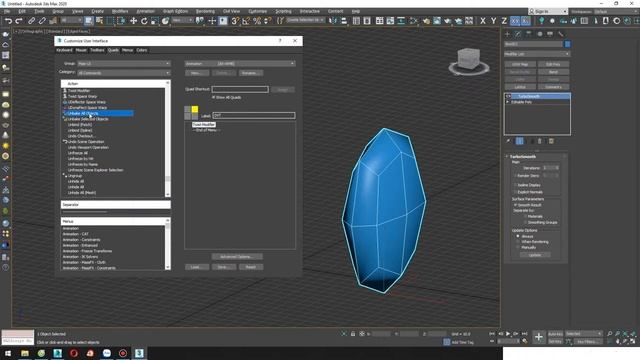Toggle Isoline Display checkbox
The height and width of the screenshot is (360, 640).
[516, 185]
